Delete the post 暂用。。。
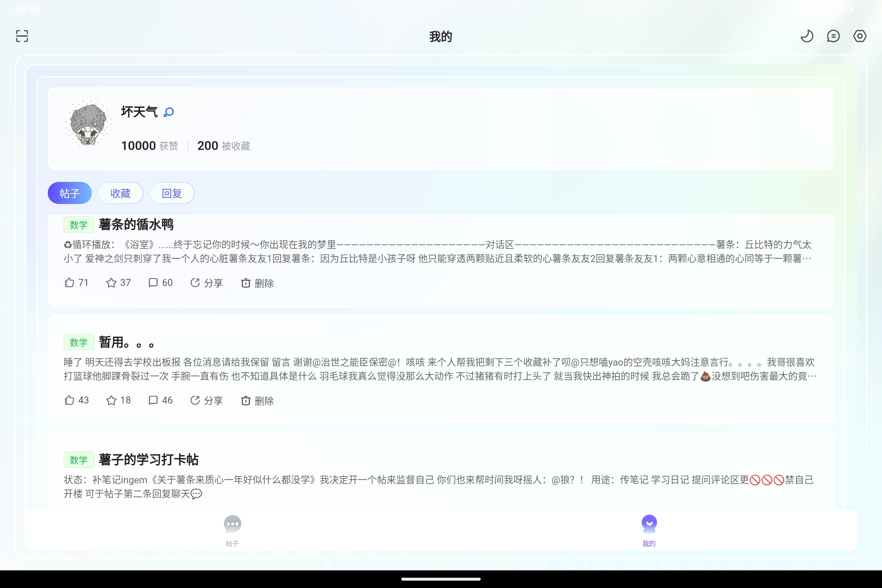 [x=257, y=400]
